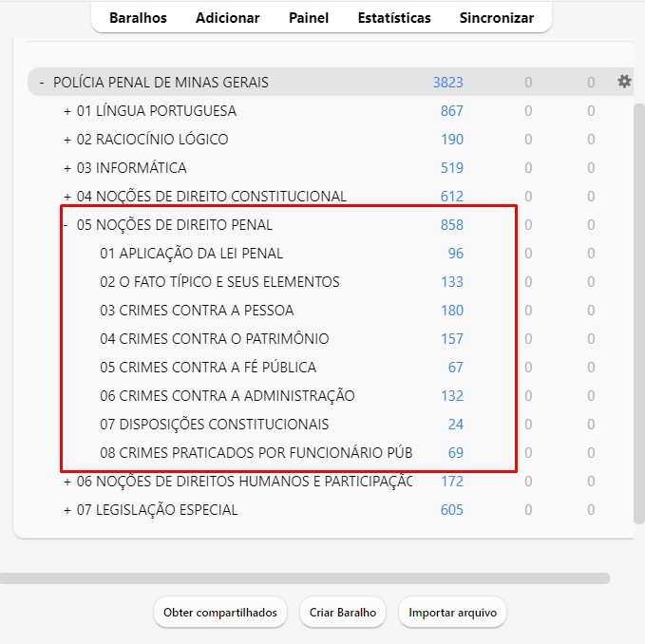Open 06 NOÇÕES DE DIREITOS HUMANOS deck
This screenshot has width=645, height=644.
[244, 482]
